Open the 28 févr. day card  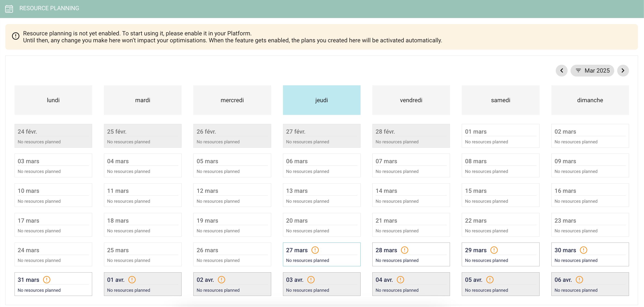[411, 136]
